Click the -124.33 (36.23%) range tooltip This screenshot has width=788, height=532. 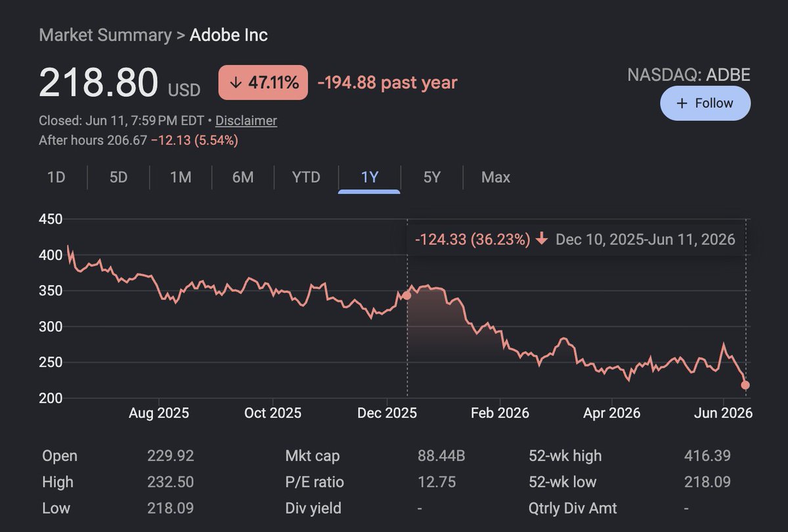575,239
